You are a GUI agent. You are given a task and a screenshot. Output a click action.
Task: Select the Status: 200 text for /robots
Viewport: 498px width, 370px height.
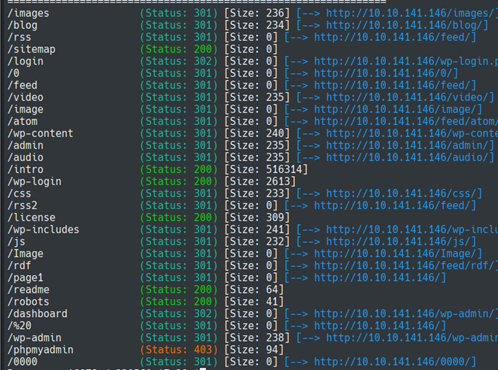(179, 301)
